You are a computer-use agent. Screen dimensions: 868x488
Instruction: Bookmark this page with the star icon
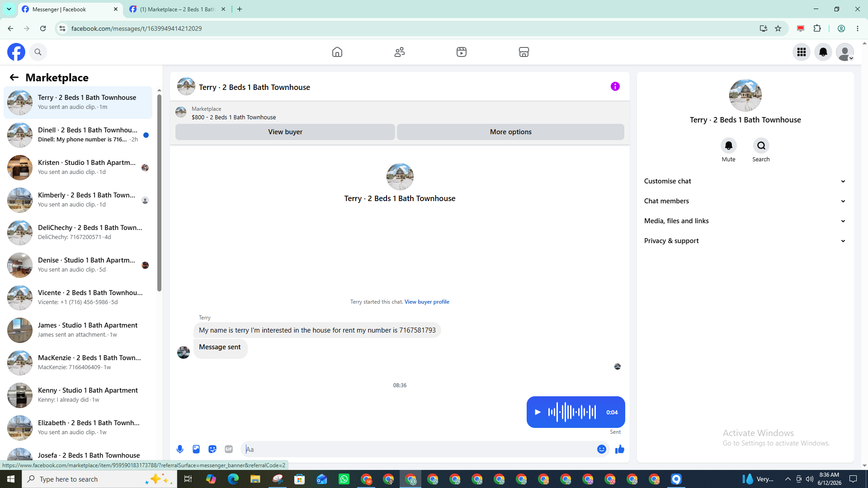(778, 28)
